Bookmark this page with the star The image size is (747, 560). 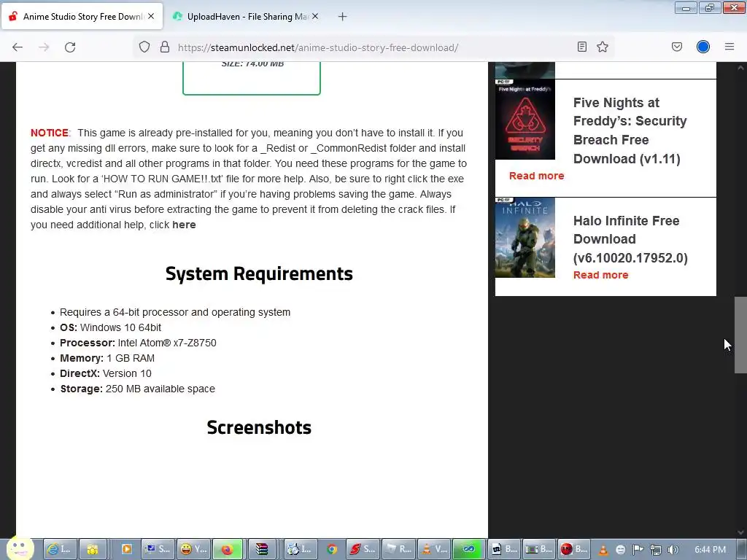[x=603, y=47]
